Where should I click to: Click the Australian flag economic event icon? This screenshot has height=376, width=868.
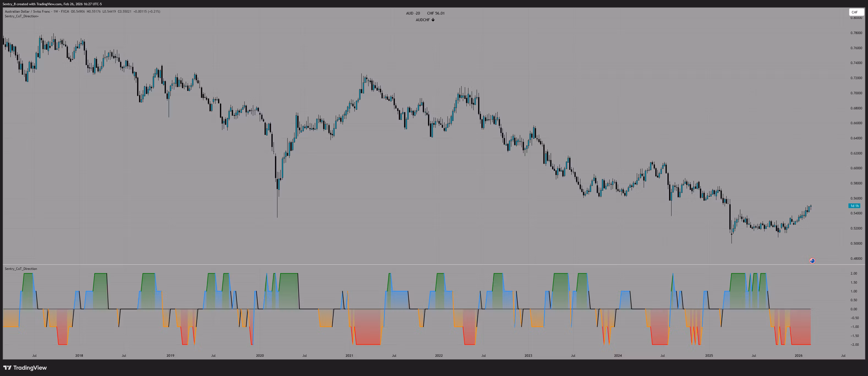pyautogui.click(x=812, y=261)
